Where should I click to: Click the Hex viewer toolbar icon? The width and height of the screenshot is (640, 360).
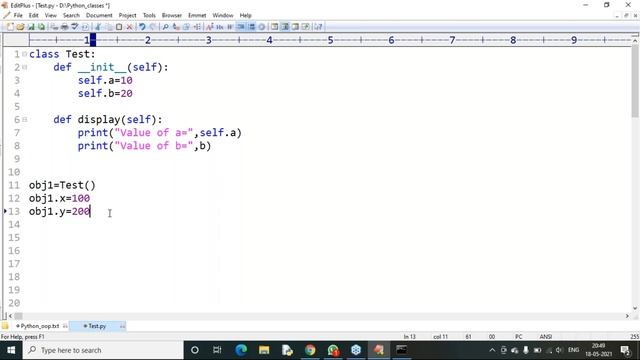pyautogui.click(x=220, y=27)
